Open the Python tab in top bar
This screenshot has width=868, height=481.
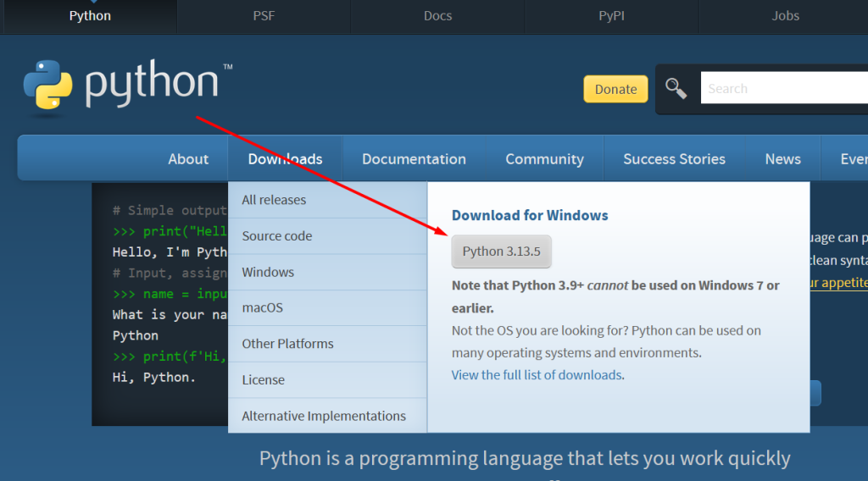tap(90, 16)
